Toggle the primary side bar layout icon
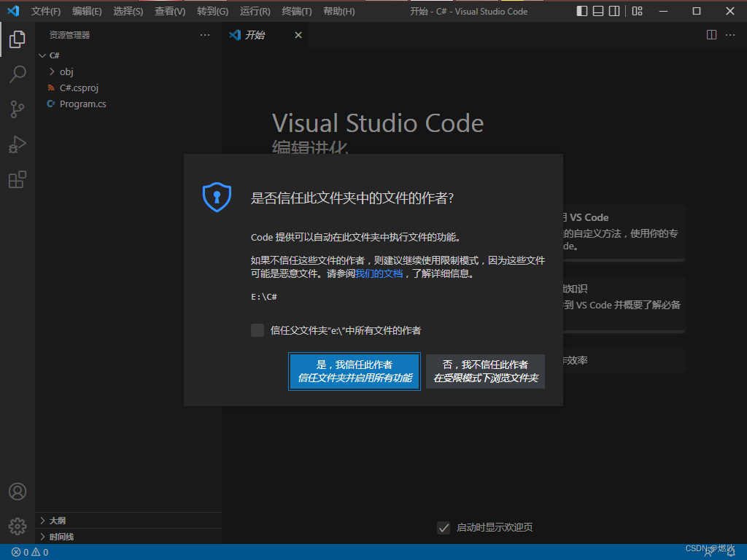This screenshot has height=560, width=747. click(581, 11)
